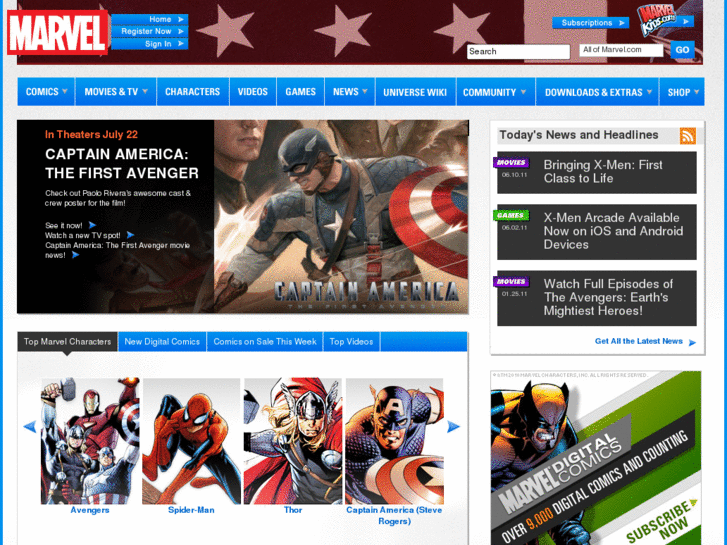This screenshot has height=545, width=727.
Task: Click the Subscriptions button
Action: [x=591, y=23]
